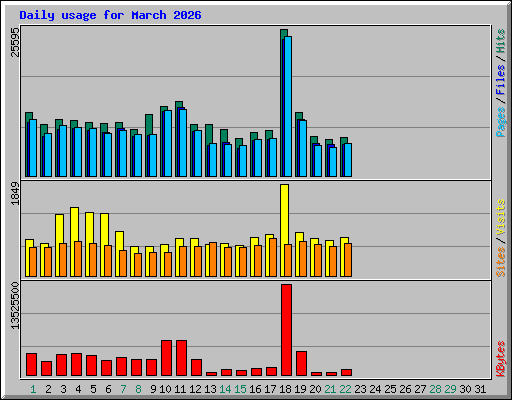Click the Hits legend label
Image resolution: width=512 pixels, height=400 pixels.
coord(500,41)
